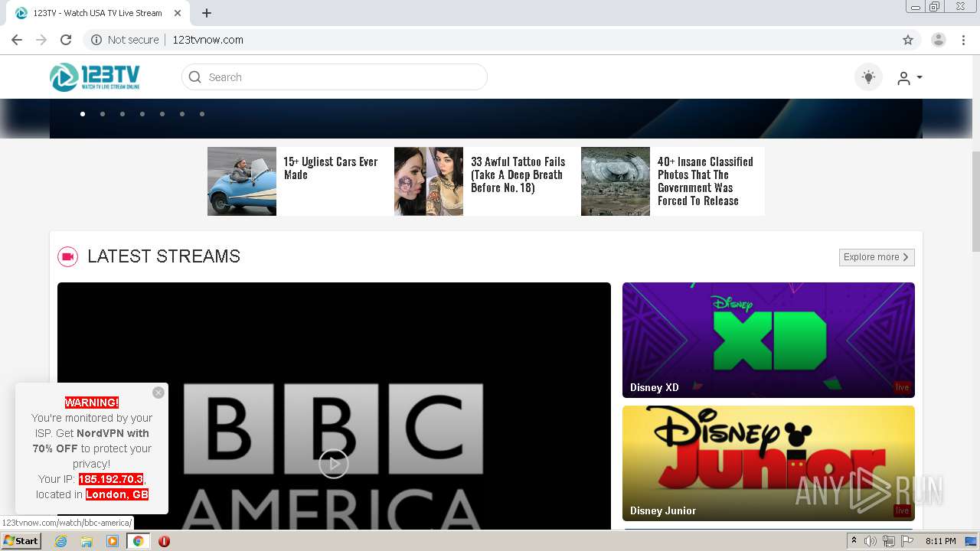Open the Disney Junior stream card
This screenshot has width=980, height=551.
pyautogui.click(x=769, y=463)
